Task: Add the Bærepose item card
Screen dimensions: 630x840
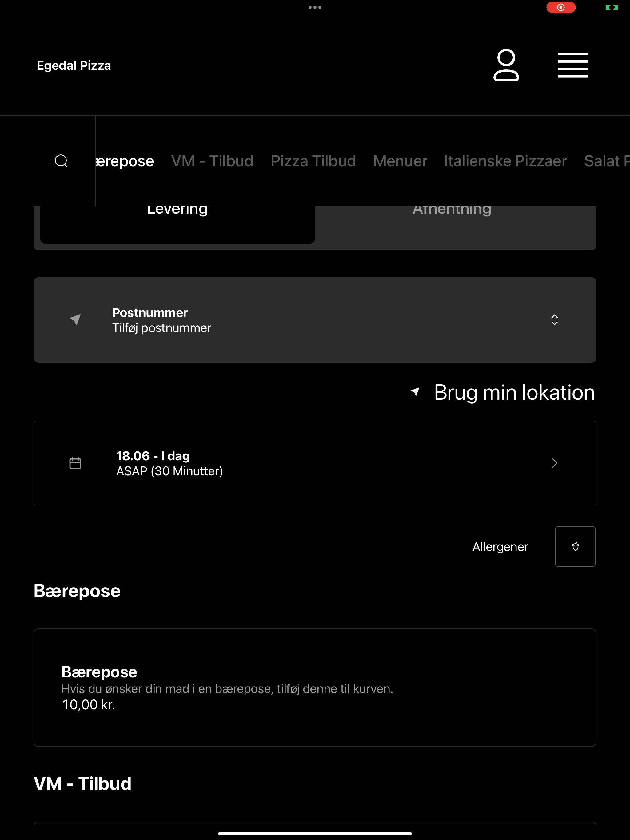Action: 315,688
